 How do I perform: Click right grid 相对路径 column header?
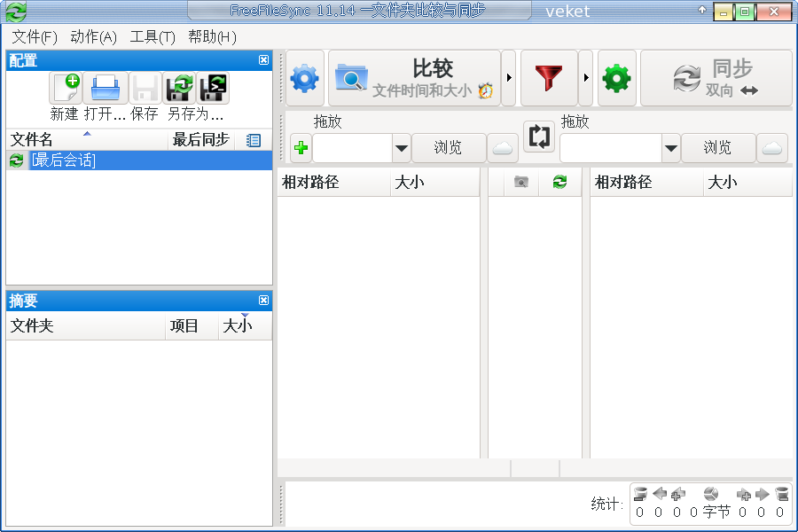click(647, 183)
